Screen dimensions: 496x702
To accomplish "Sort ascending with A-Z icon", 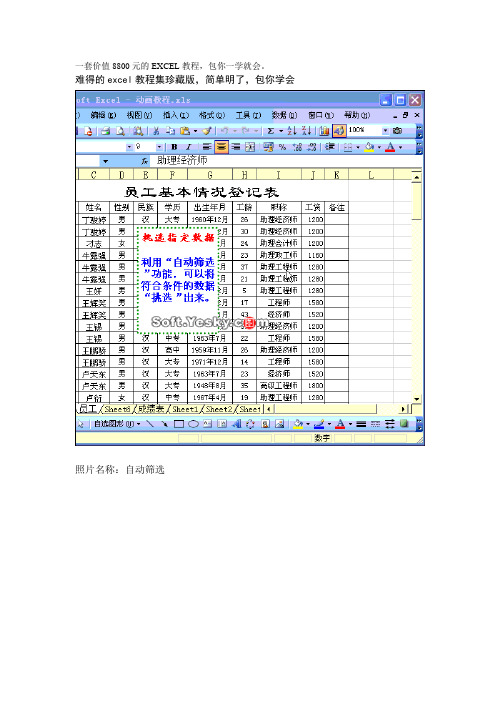I will coord(292,131).
